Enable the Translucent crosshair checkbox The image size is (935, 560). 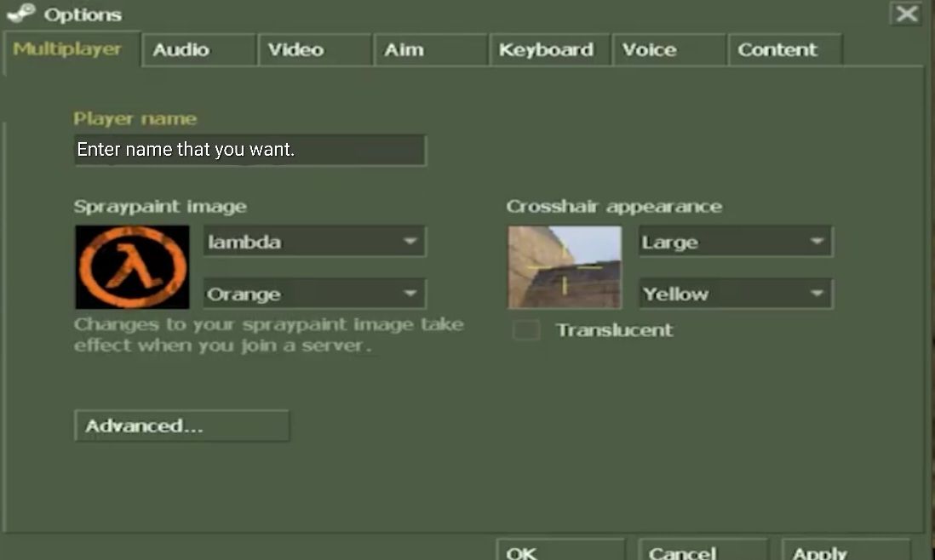pyautogui.click(x=526, y=330)
